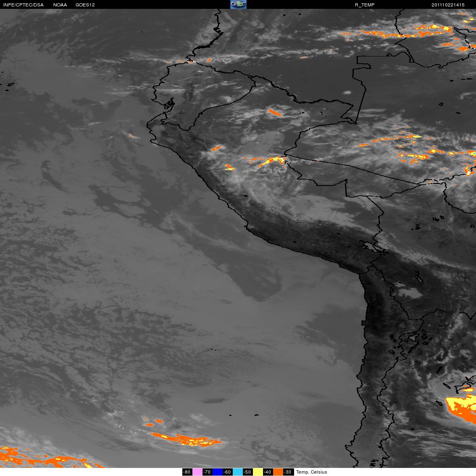476x476 pixels.
Task: Click the 201110221415 timestamp
Action: tap(448, 5)
